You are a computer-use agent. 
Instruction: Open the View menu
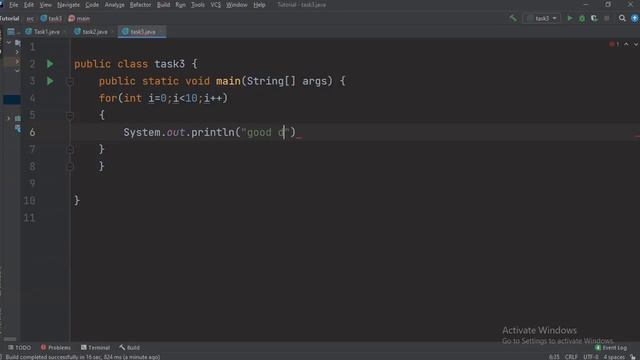45,5
